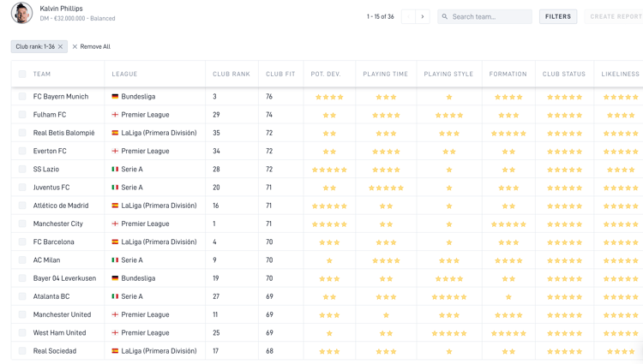The width and height of the screenshot is (643, 364).
Task: Focus the Search team input field
Action: [x=484, y=17]
